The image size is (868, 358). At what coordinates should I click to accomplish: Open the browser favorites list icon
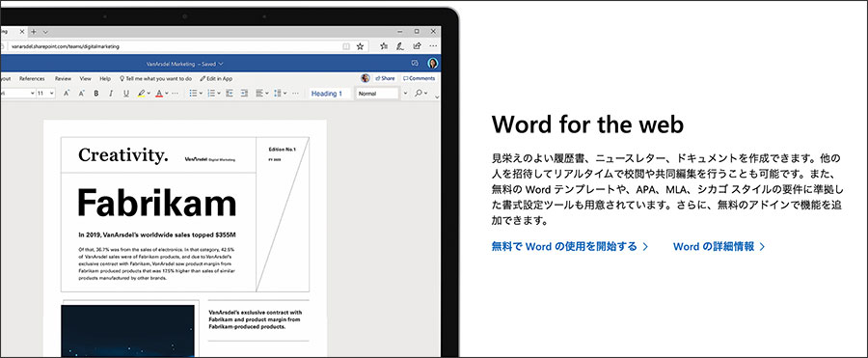coord(384,46)
